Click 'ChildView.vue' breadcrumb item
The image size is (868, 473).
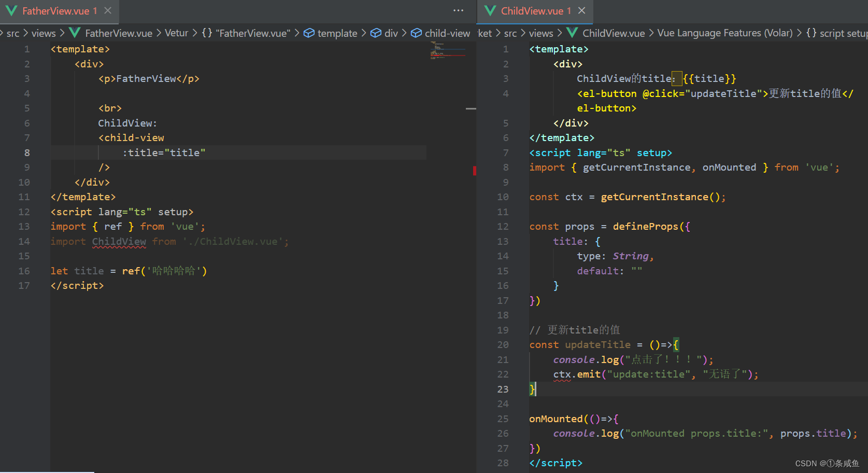[614, 33]
